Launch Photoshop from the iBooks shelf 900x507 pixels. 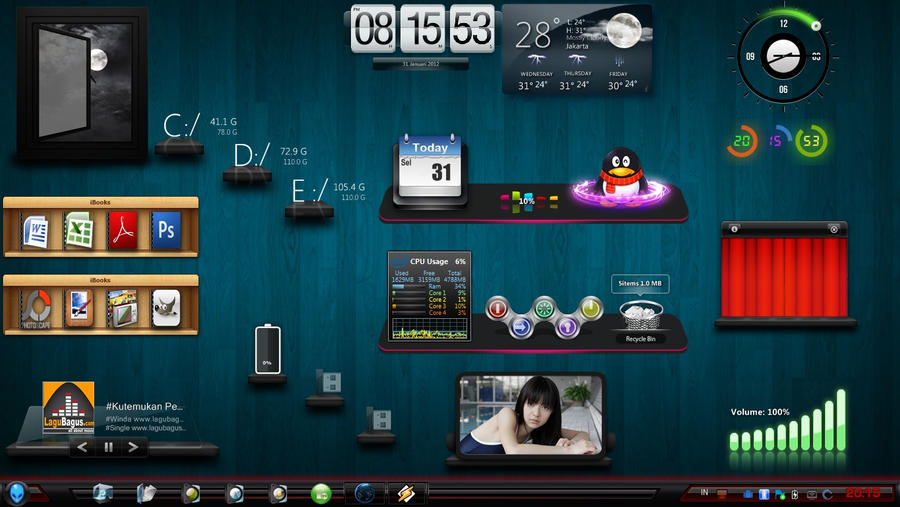pos(166,230)
